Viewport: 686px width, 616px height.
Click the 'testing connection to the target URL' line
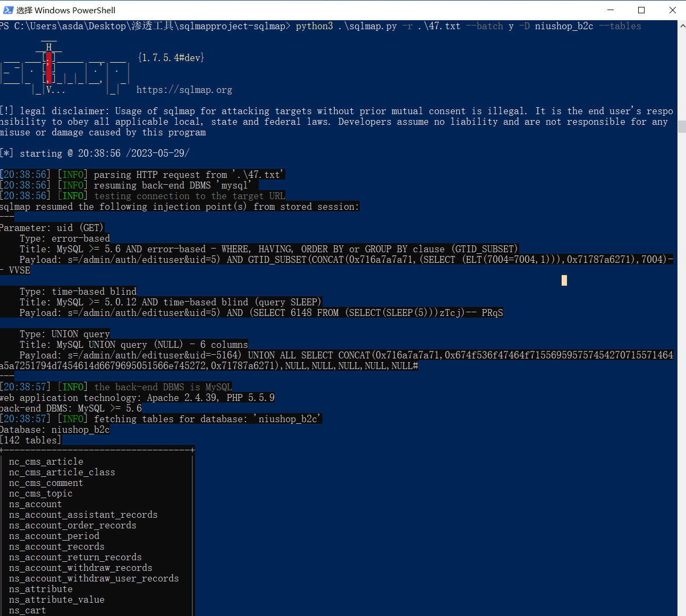[142, 196]
